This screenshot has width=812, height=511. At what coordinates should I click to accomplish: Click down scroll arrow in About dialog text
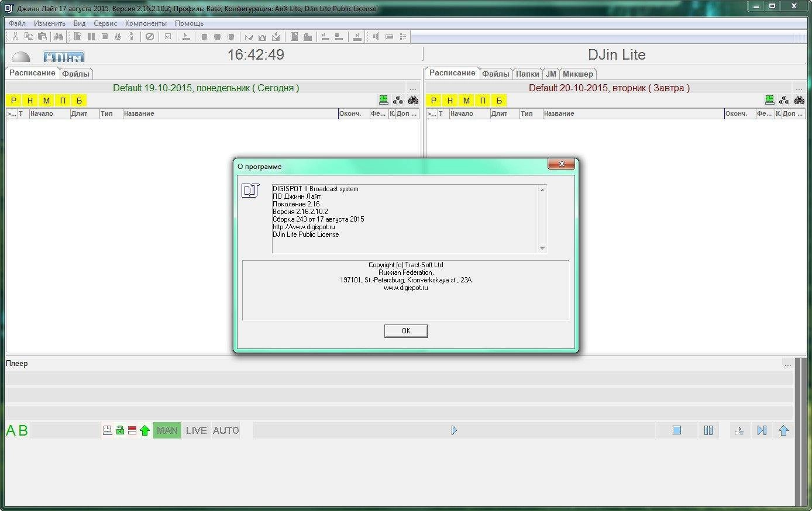542,248
